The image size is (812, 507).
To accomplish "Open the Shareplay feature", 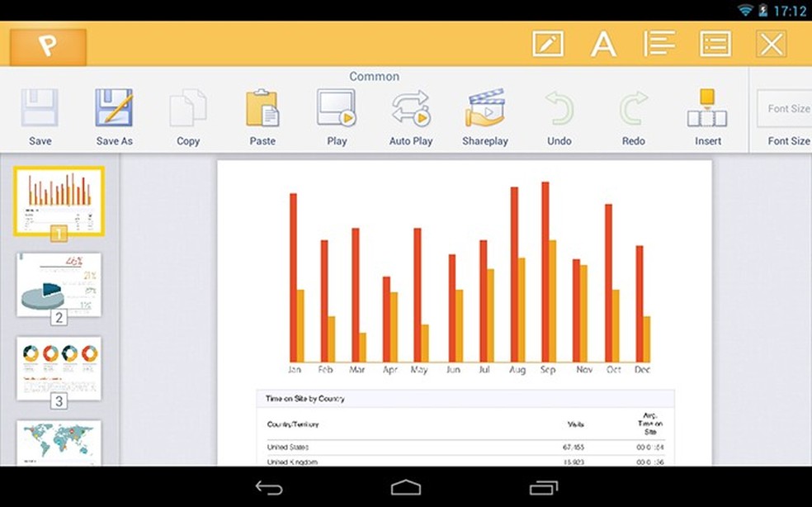I will 485,113.
